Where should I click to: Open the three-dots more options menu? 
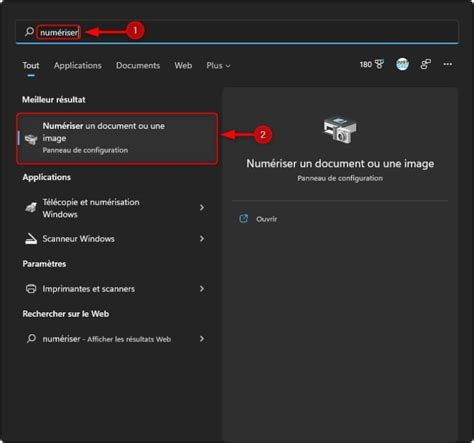coord(448,64)
